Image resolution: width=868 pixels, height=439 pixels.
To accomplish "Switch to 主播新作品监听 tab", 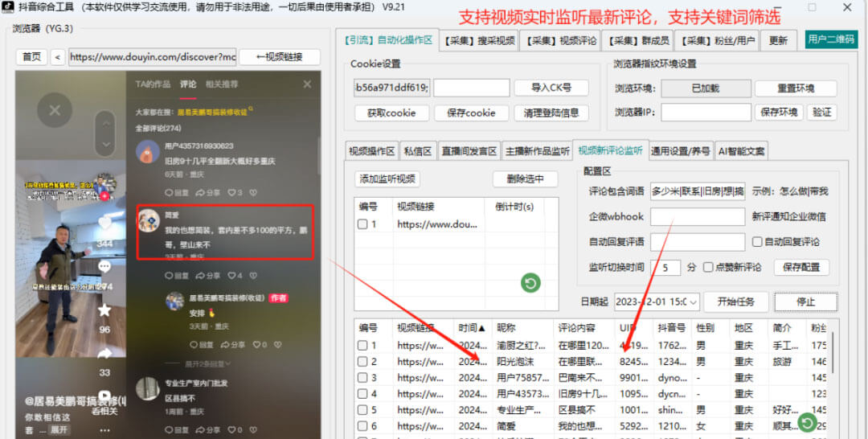I will pos(537,150).
